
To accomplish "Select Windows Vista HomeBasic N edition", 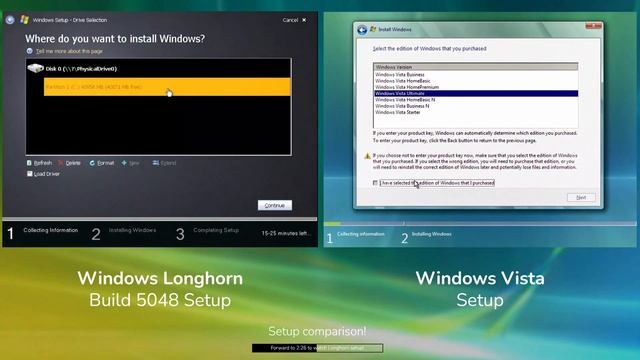I will tap(476, 100).
